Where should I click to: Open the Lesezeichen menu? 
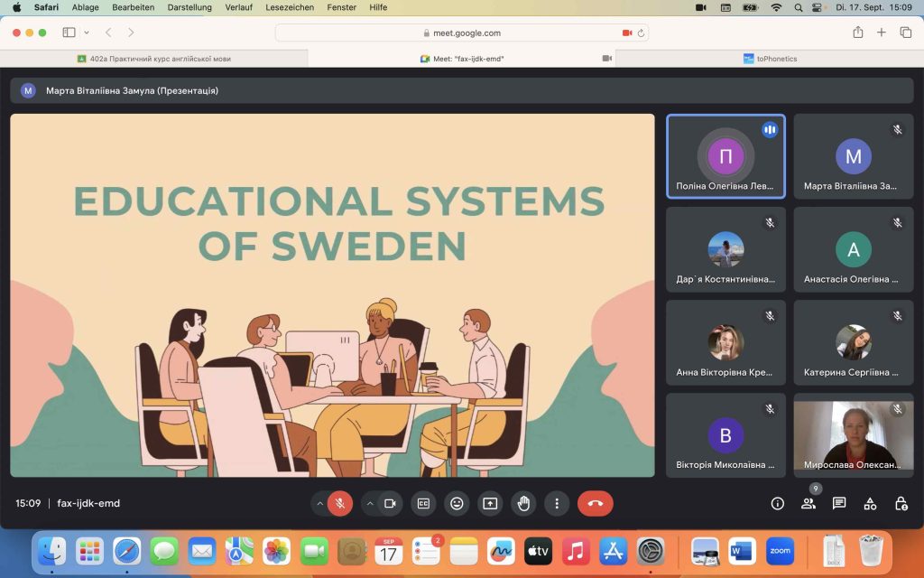(290, 7)
